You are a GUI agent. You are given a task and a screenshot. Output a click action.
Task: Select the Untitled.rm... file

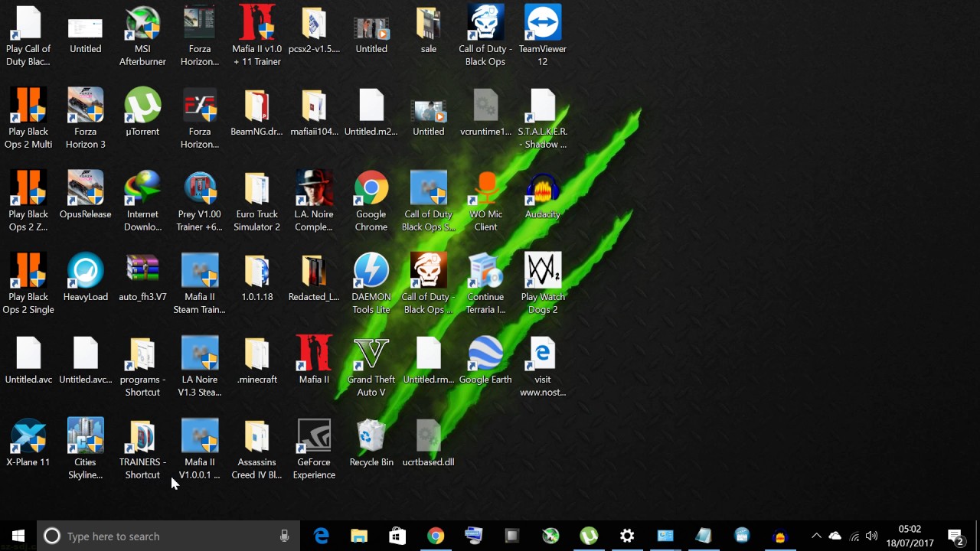pos(429,360)
